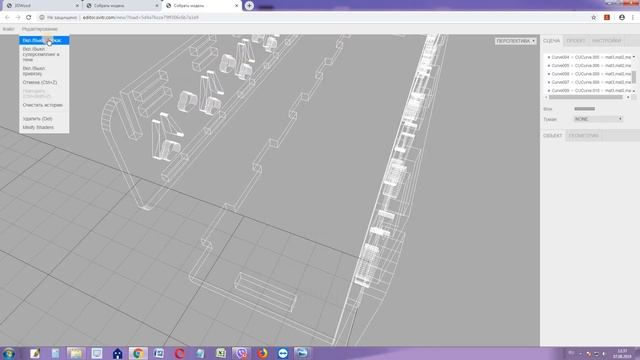The width and height of the screenshot is (640, 360).
Task: Click the scene list horizontal scrollbar
Action: click(x=586, y=97)
